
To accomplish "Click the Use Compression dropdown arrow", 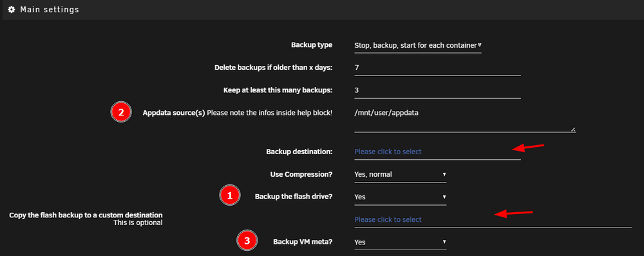I will pyautogui.click(x=444, y=175).
